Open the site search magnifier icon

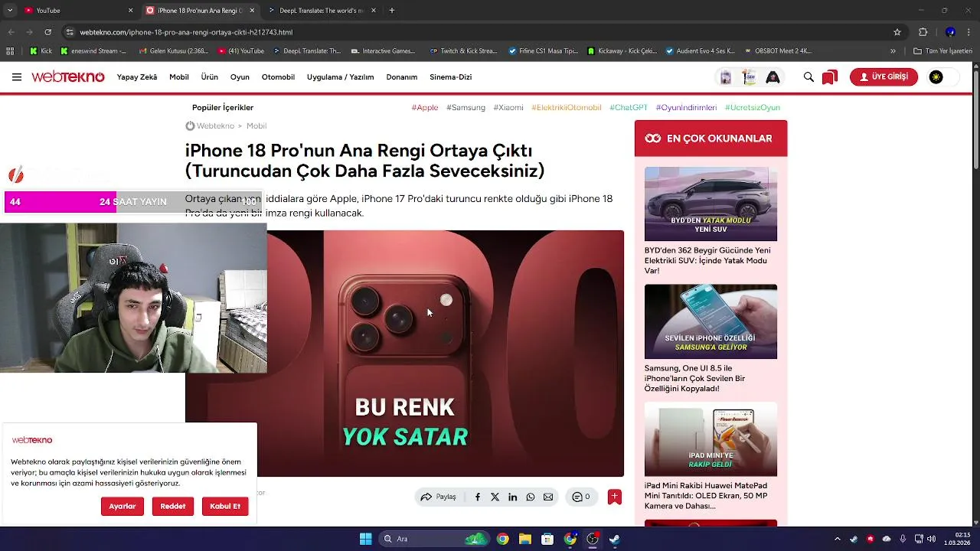(808, 77)
